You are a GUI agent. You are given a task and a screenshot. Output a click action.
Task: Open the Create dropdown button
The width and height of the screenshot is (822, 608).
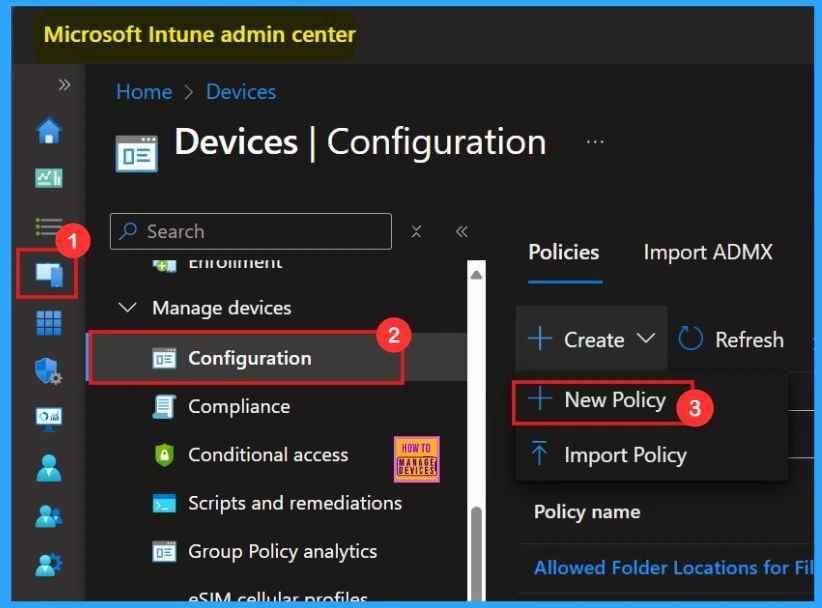591,339
